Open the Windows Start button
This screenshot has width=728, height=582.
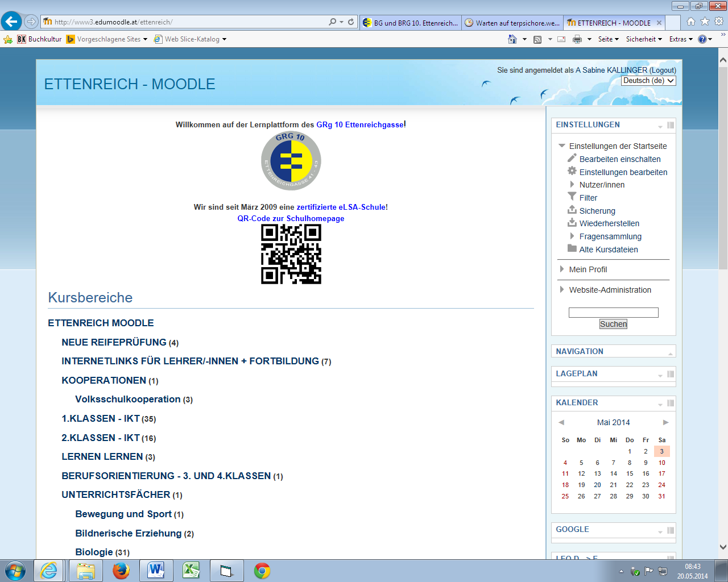(15, 571)
